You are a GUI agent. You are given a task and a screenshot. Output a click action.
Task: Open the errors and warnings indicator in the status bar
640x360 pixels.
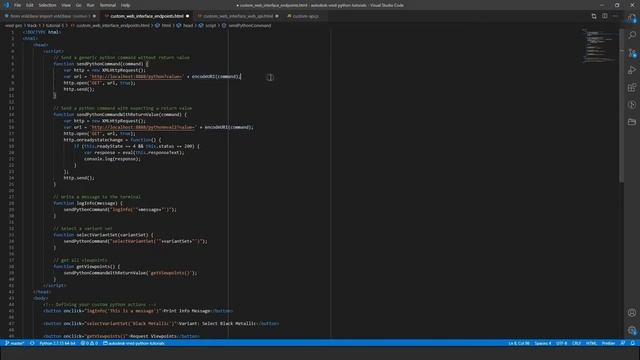(89, 343)
